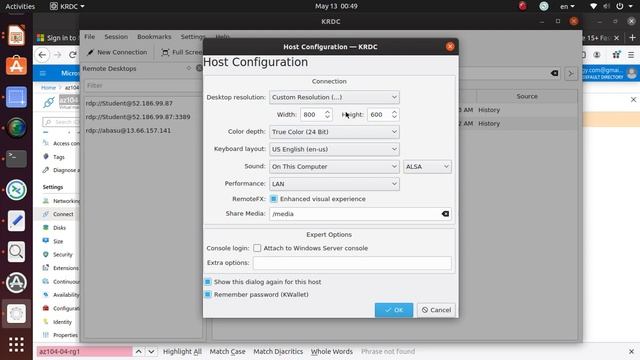Screen dimensions: 640x360
Task: Toggle Highlight All in find bar
Action: point(182,351)
